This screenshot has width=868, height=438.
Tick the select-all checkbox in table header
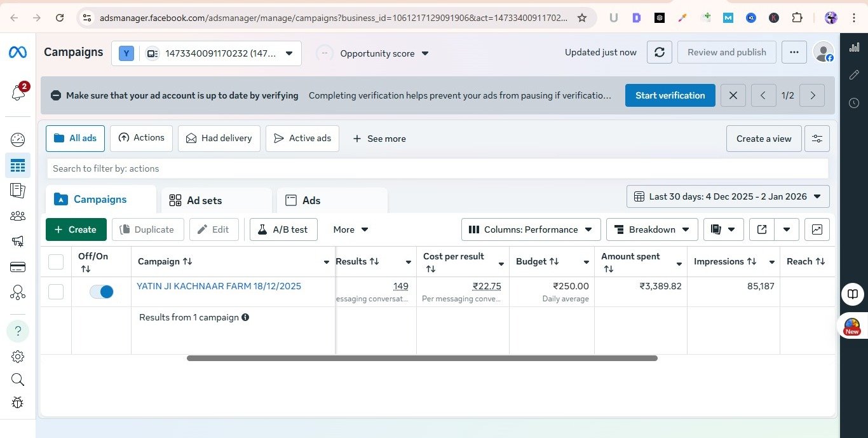(56, 262)
